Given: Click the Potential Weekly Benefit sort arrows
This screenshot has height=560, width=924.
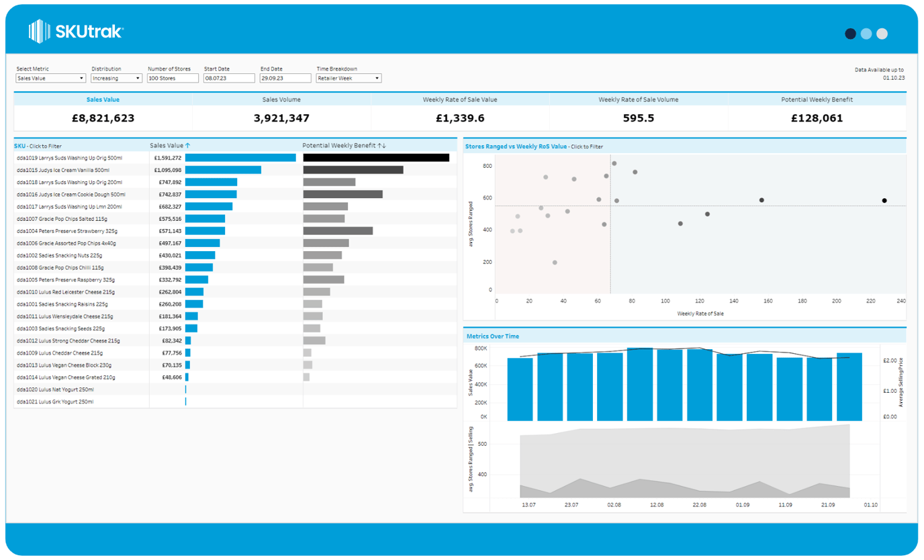Looking at the screenshot, I should point(382,146).
